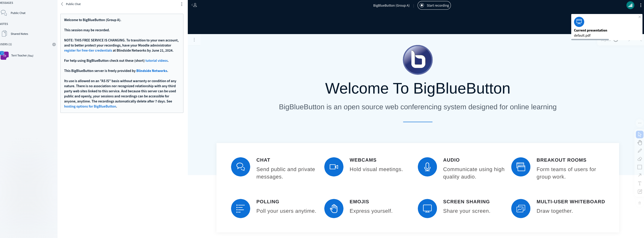Viewport: 644px width, 238px height.
Task: Select the whiteboard Rectangle shape tool
Action: tap(640, 167)
